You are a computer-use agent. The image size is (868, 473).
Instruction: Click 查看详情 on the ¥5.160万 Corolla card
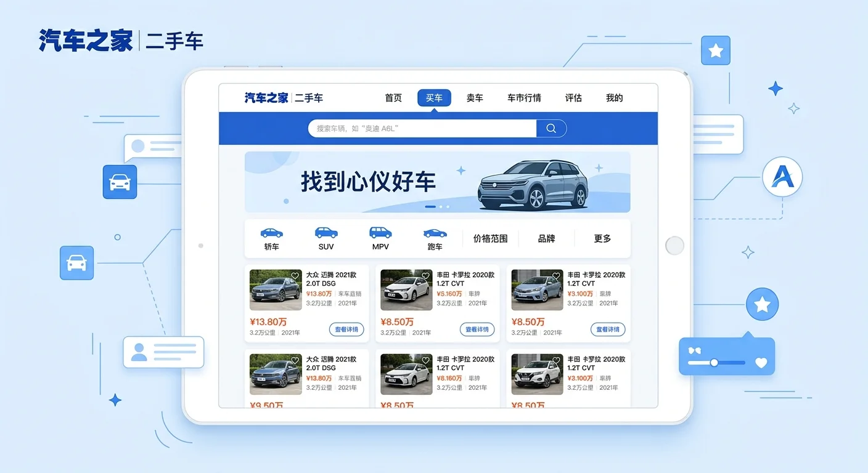(477, 329)
